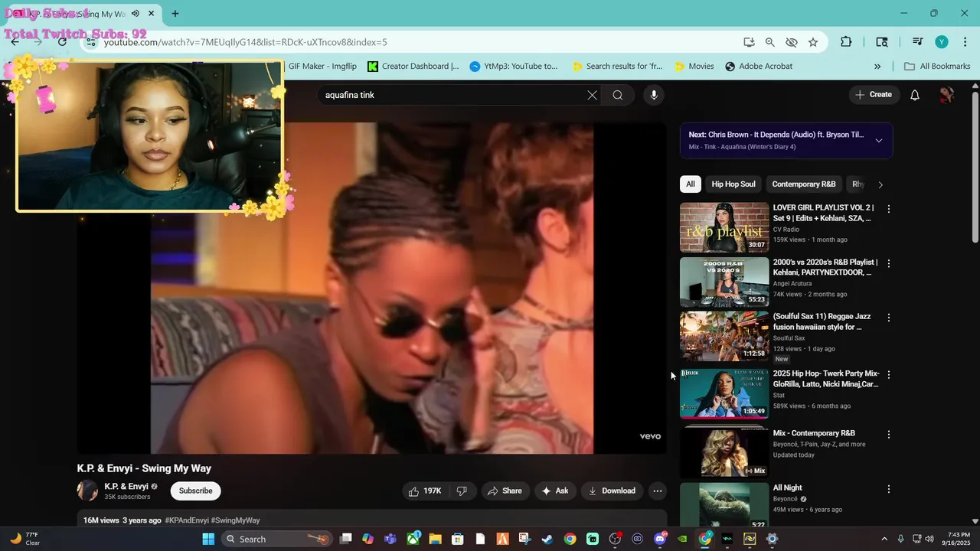Open the 2000's vs 2020's R&B thumbnail

pos(724,282)
